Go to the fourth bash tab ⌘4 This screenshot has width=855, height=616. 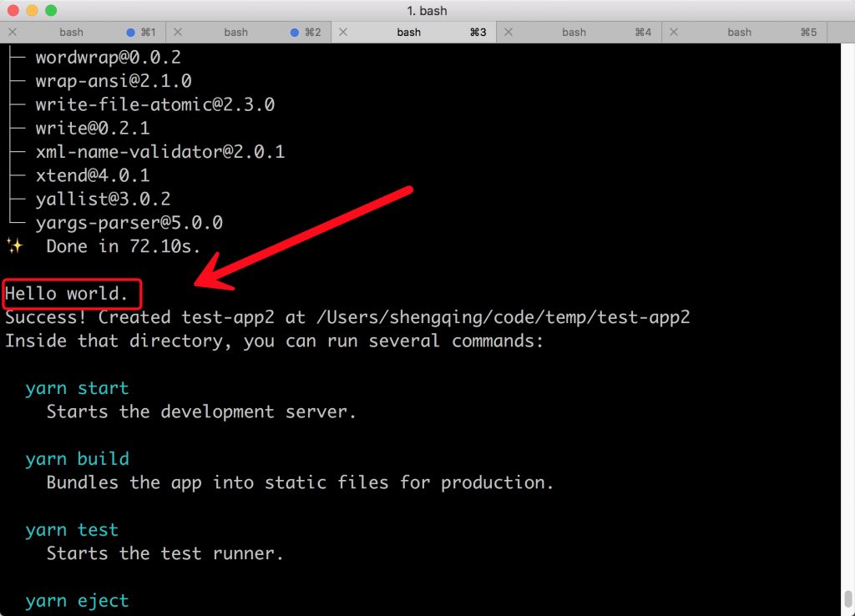tap(574, 33)
